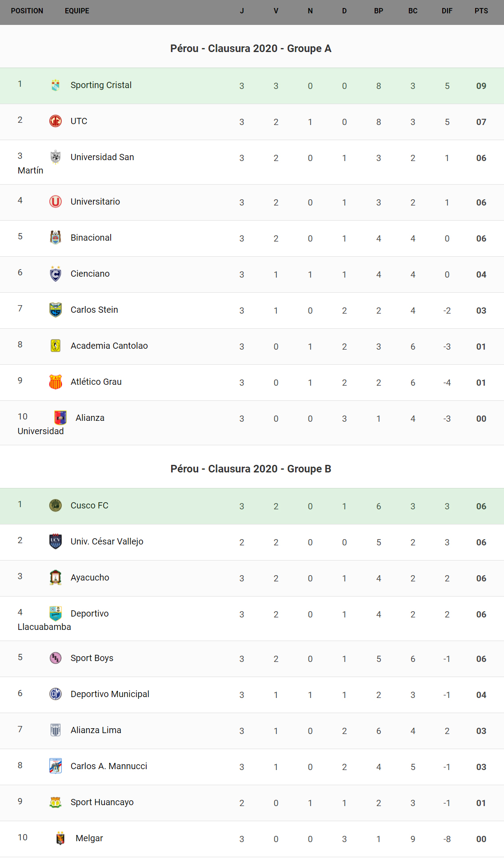Click the Cusco FC round badge
This screenshot has width=504, height=859.
55,505
